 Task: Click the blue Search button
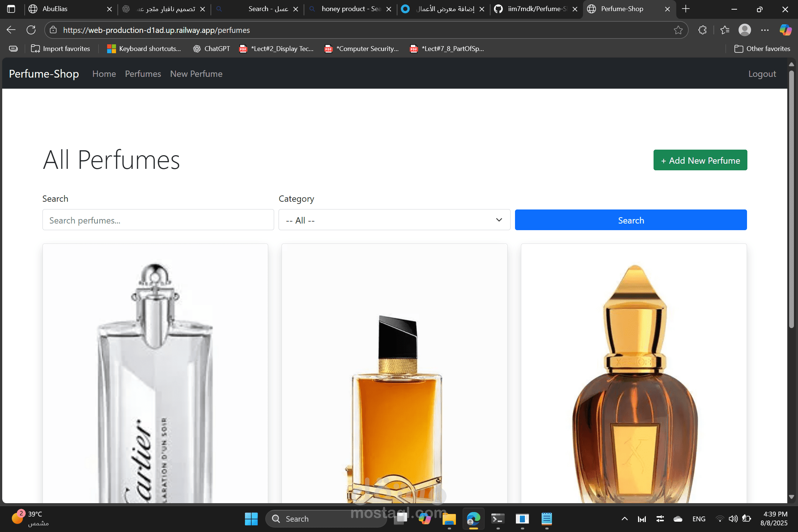[x=631, y=220]
